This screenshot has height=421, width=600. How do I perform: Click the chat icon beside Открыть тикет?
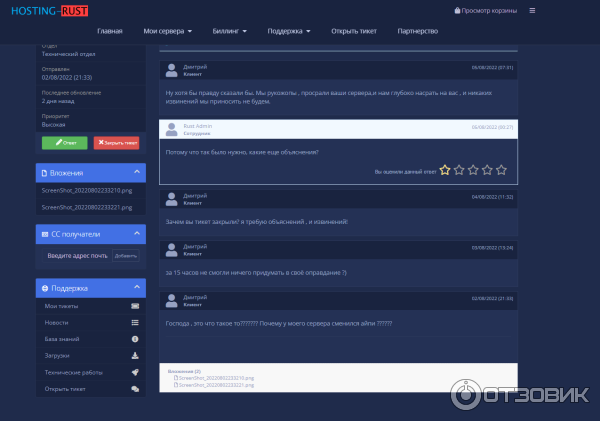pyautogui.click(x=135, y=388)
